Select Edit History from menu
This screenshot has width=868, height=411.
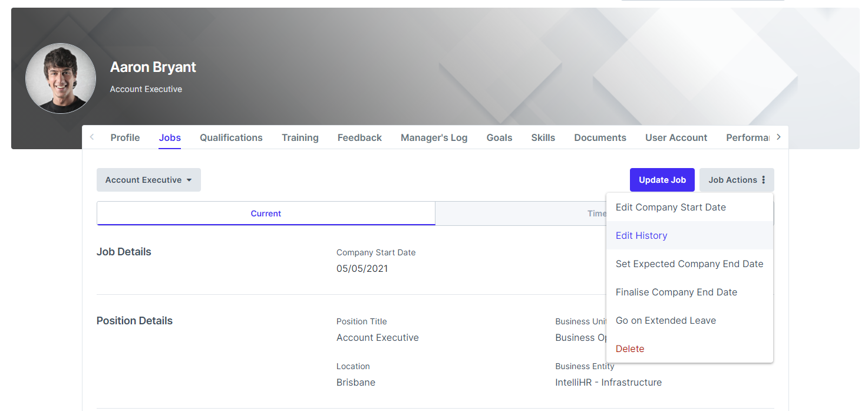point(641,235)
